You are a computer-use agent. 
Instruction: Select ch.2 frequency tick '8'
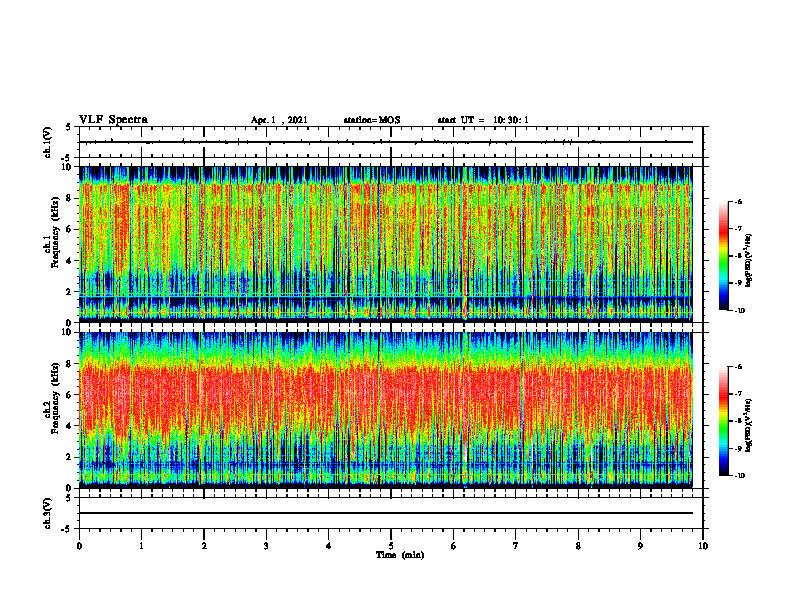coord(70,364)
